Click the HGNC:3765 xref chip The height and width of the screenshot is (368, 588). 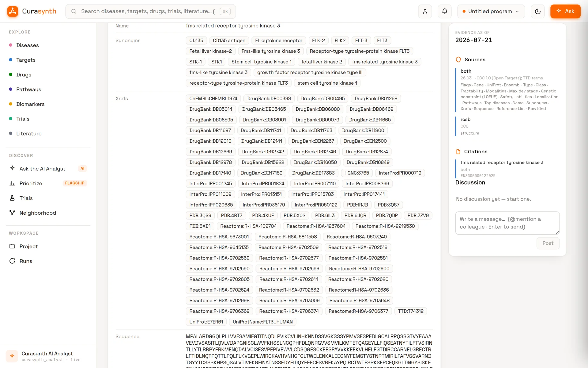[x=356, y=173]
